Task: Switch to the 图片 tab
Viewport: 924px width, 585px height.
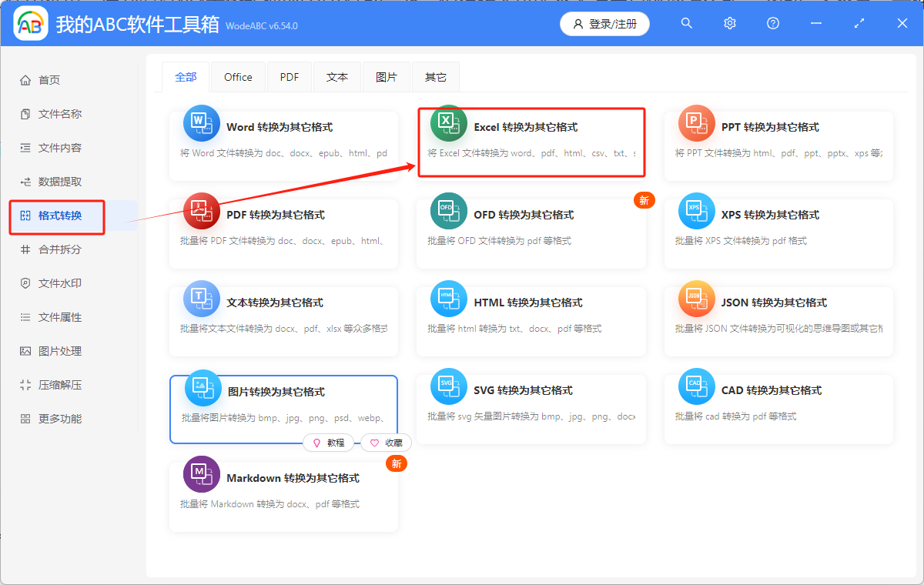Action: pyautogui.click(x=386, y=76)
